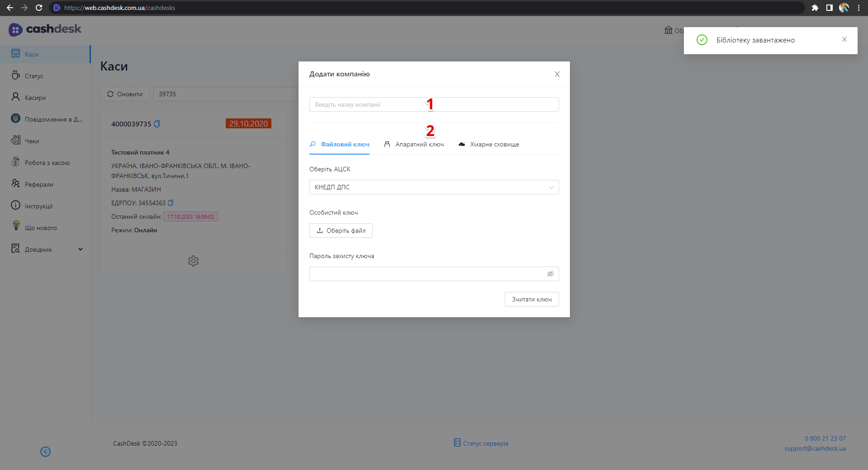Open browser extensions puzzle icon
868x470 pixels.
coord(815,8)
